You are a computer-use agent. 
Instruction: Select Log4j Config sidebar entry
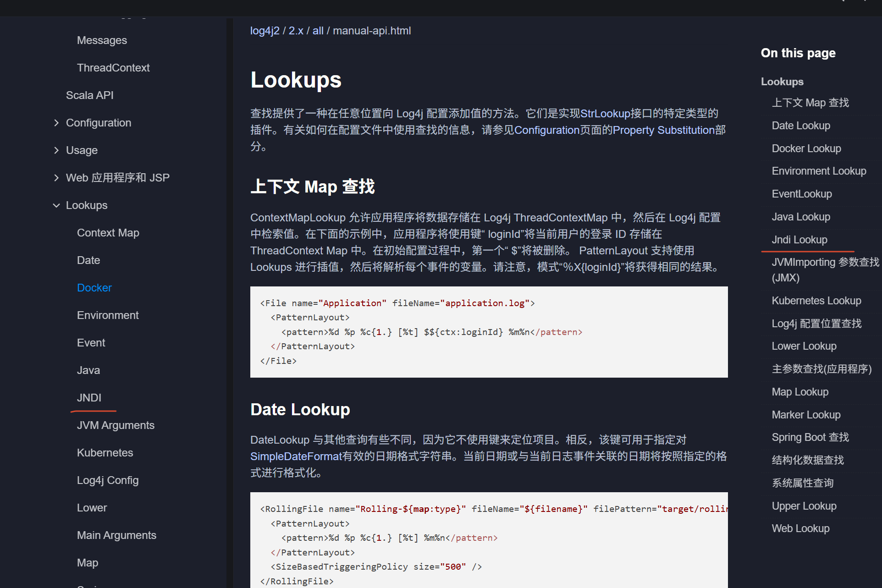(x=108, y=480)
